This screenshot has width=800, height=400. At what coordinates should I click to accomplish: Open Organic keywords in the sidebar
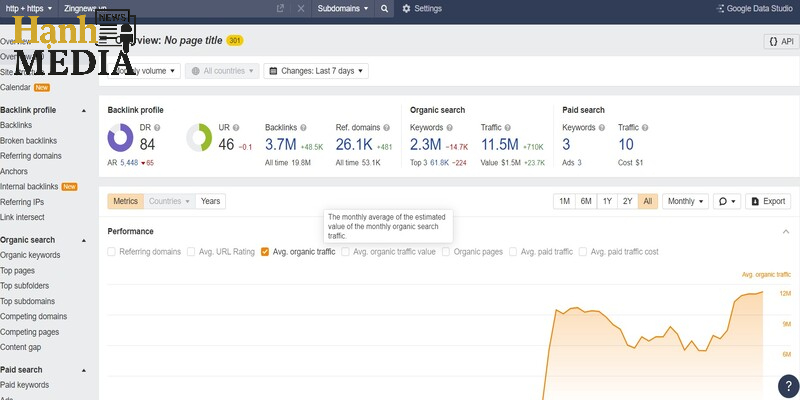[x=30, y=255]
